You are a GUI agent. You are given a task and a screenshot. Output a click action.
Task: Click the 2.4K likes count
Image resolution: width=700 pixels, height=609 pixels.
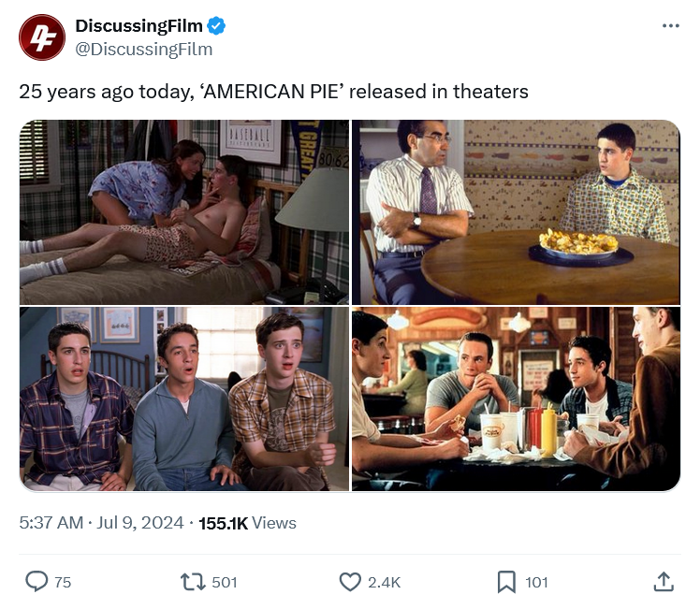[384, 582]
